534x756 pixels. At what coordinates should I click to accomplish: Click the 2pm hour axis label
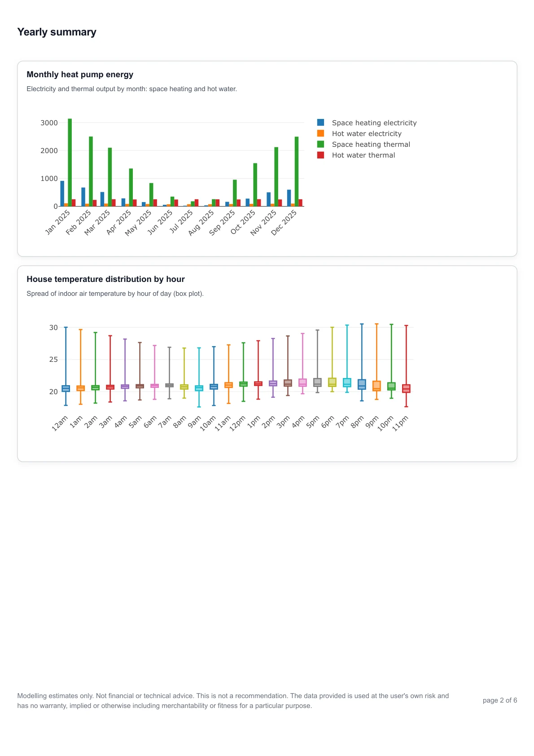click(x=269, y=422)
